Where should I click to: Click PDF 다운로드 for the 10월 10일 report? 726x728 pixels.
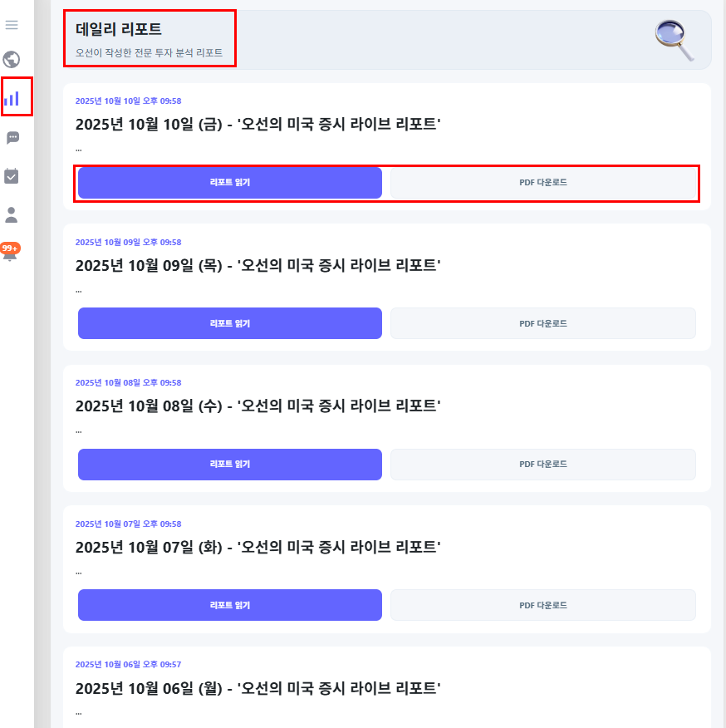click(543, 183)
